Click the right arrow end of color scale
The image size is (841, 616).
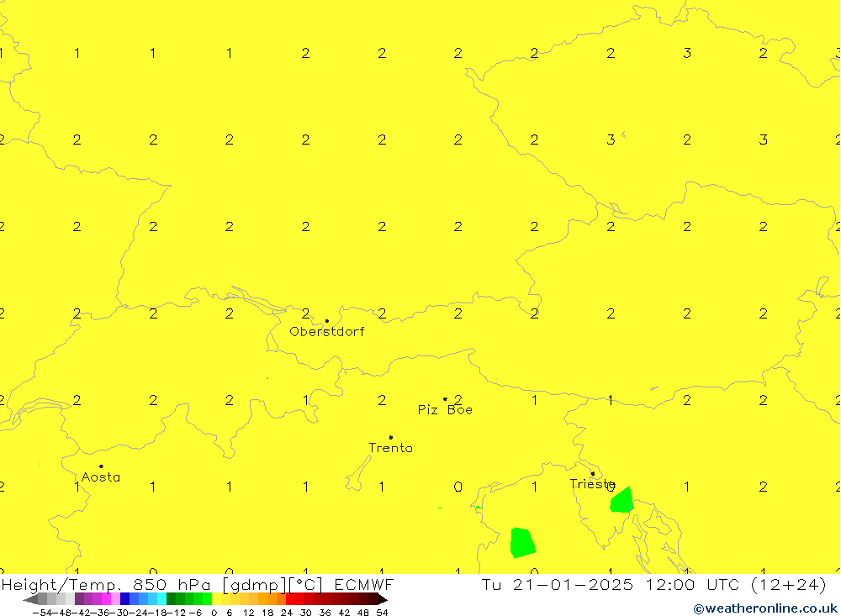coord(383,599)
